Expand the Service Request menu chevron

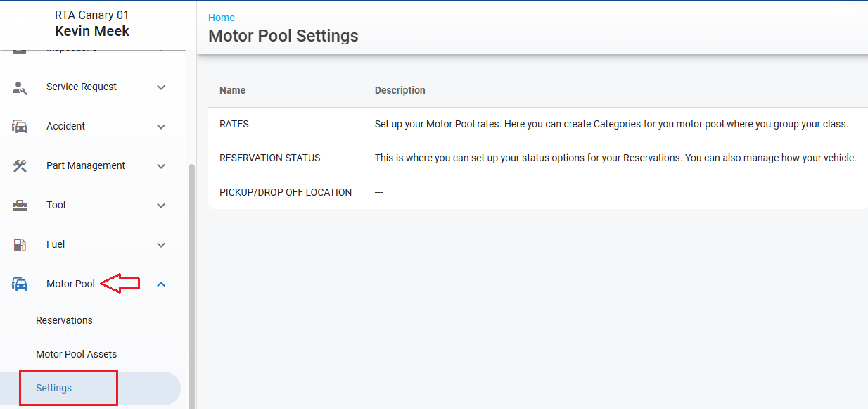point(161,87)
